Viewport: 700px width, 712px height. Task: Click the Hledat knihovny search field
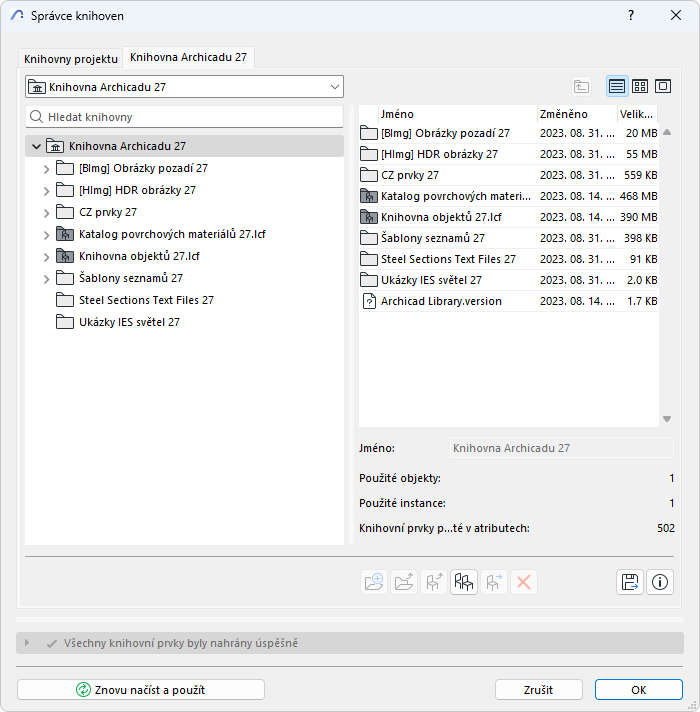tap(184, 117)
